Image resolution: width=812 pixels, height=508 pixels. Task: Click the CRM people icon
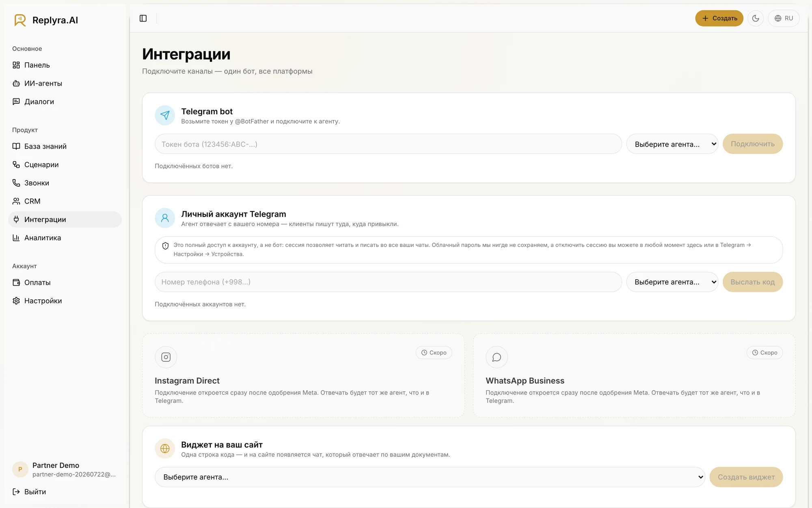click(16, 201)
